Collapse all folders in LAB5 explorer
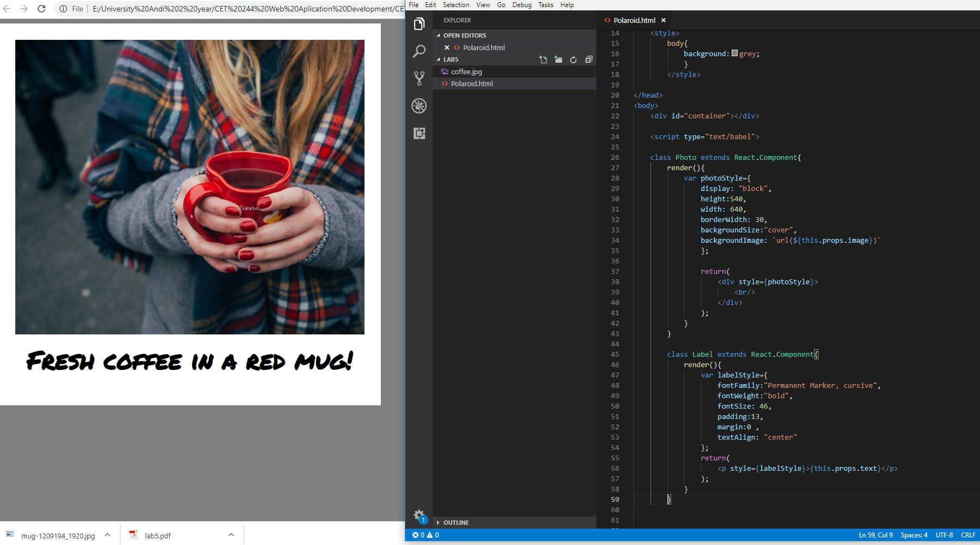The image size is (980, 545). (589, 59)
